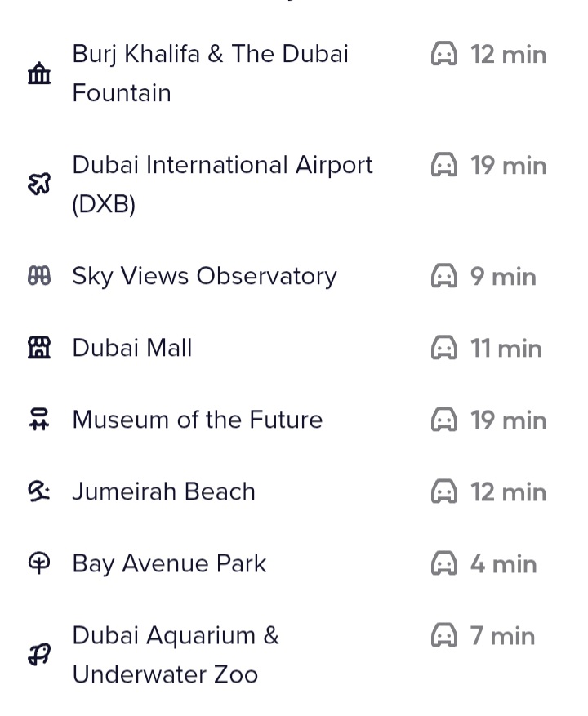Select Museum of the Future text

(198, 420)
